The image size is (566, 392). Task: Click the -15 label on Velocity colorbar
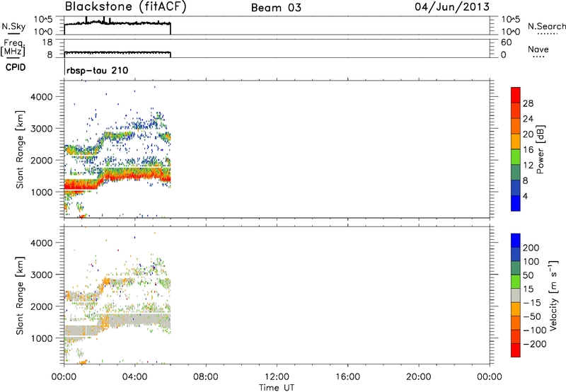click(x=532, y=303)
